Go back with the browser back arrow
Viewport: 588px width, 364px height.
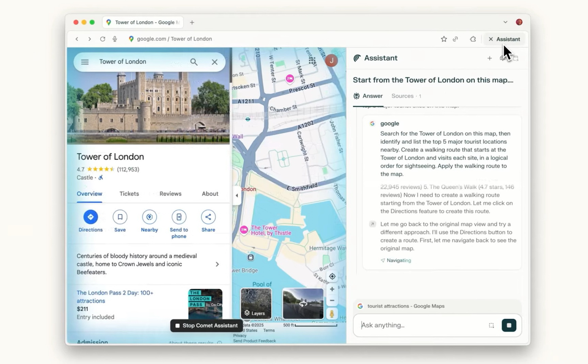[77, 39]
